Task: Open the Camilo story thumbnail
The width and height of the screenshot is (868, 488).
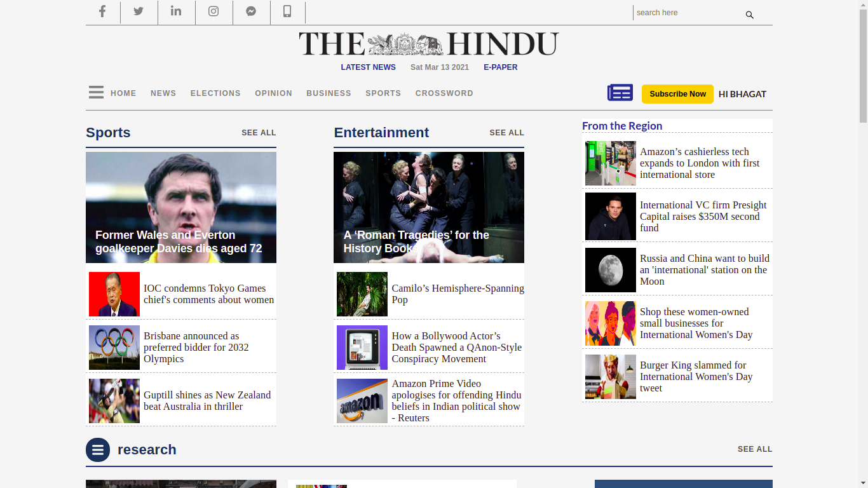Action: [362, 294]
